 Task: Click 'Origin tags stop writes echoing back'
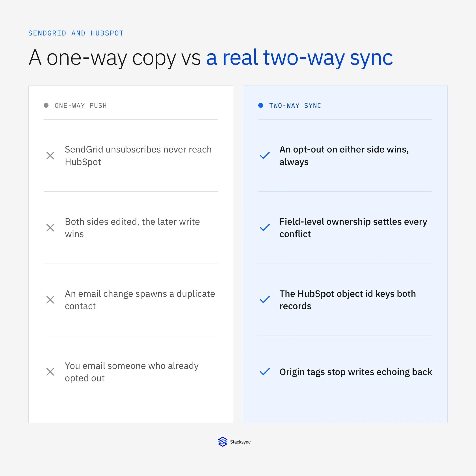tap(355, 372)
